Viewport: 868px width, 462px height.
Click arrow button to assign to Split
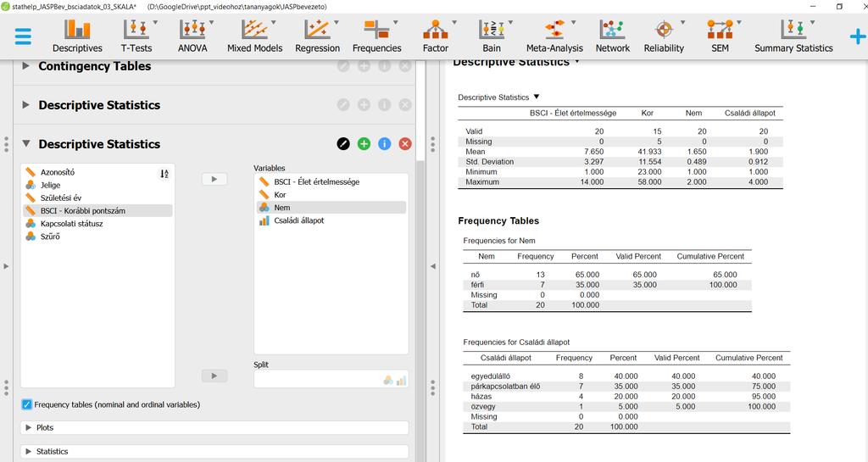pyautogui.click(x=214, y=376)
